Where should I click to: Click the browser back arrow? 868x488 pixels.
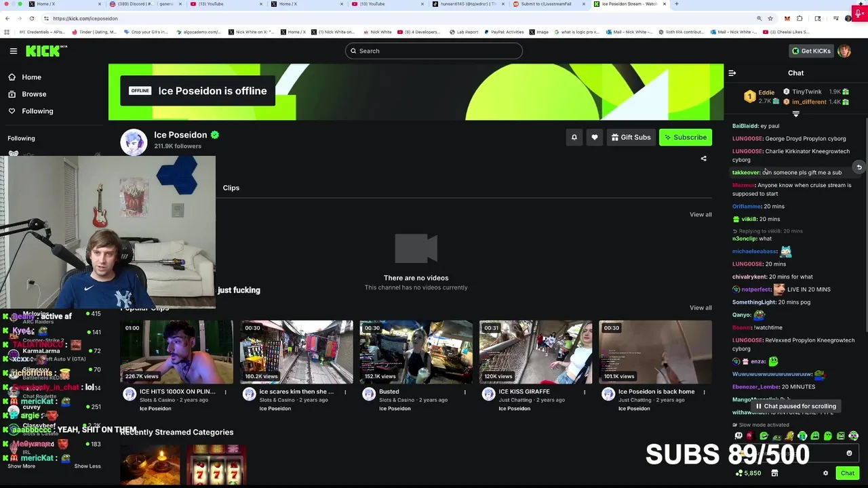click(x=7, y=18)
